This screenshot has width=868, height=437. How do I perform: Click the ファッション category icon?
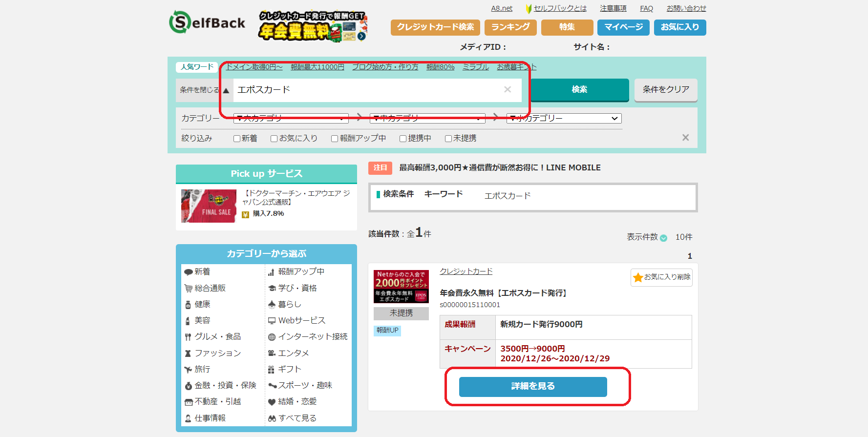[x=188, y=354]
